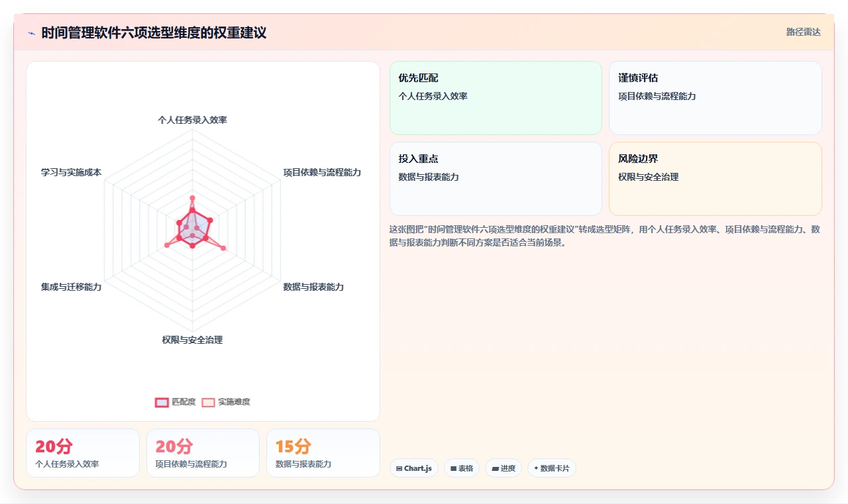The image size is (848, 504).
Task: Open the 投入重点 card
Action: point(496,179)
